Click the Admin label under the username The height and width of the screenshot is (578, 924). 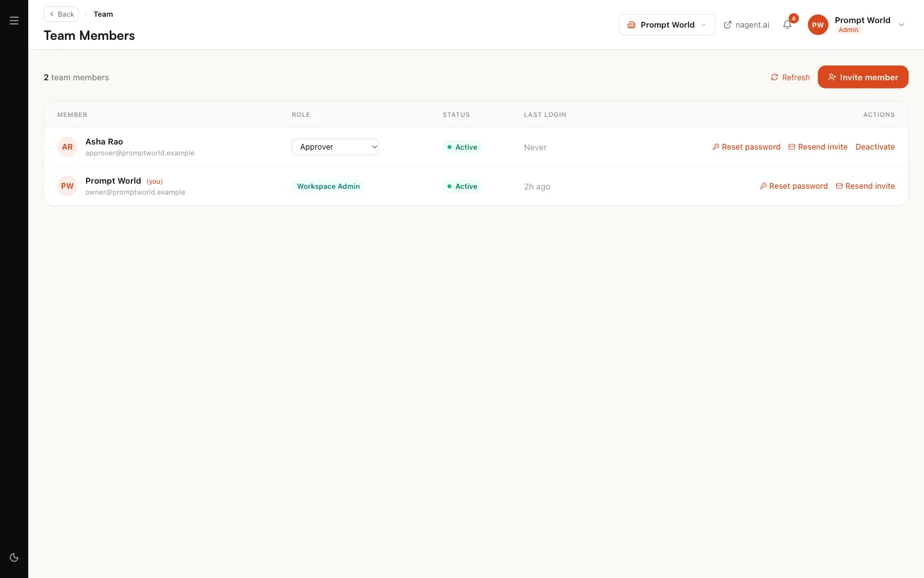[848, 30]
